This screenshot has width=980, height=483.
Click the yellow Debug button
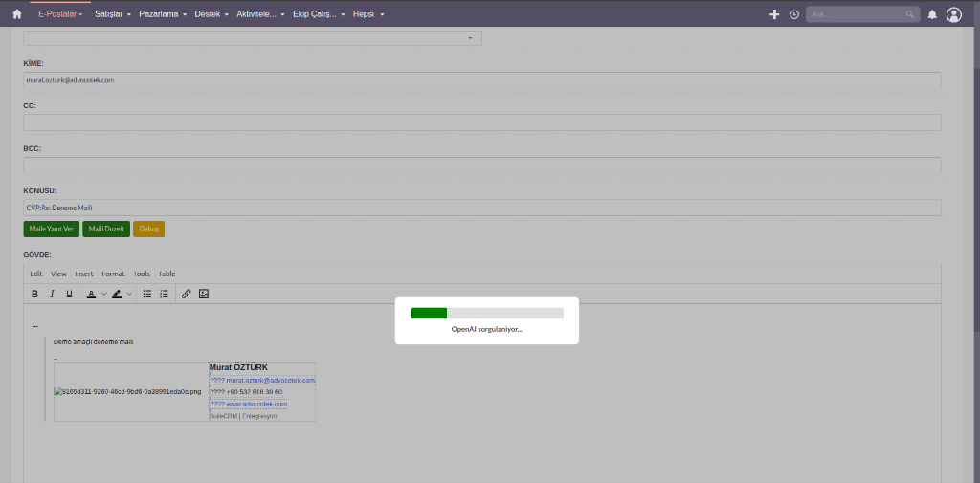click(148, 229)
